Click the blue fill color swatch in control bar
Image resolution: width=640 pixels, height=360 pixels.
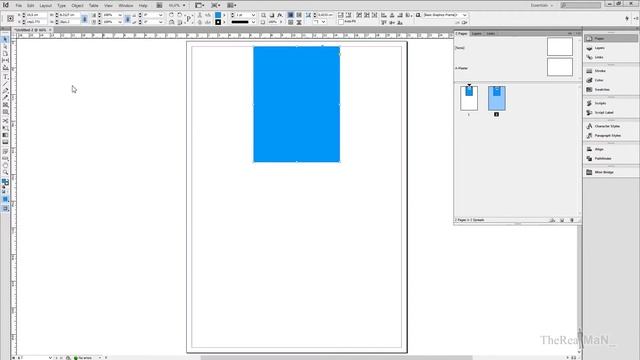[218, 15]
